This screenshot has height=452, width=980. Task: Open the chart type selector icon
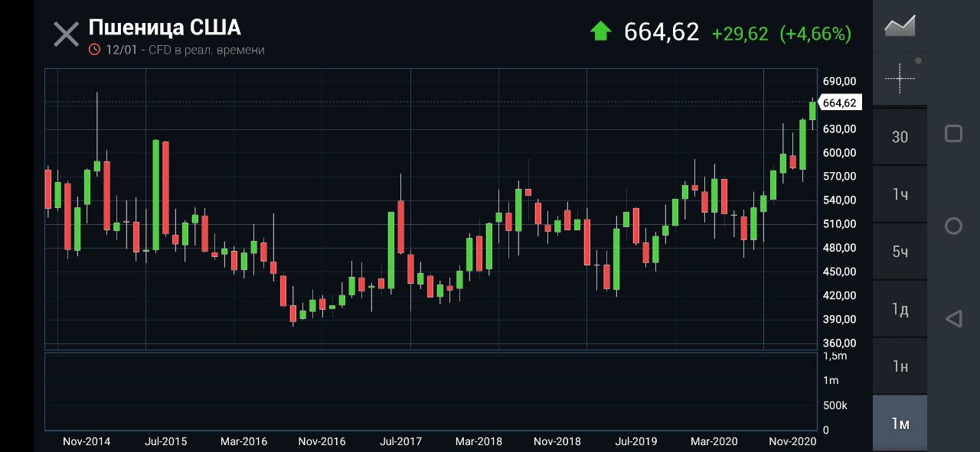(900, 27)
